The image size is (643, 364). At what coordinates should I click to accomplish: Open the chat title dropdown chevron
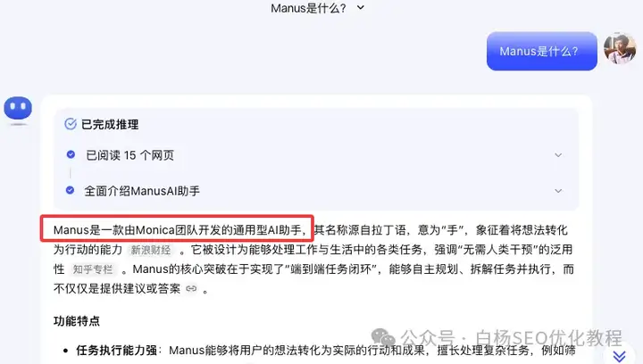(361, 7)
